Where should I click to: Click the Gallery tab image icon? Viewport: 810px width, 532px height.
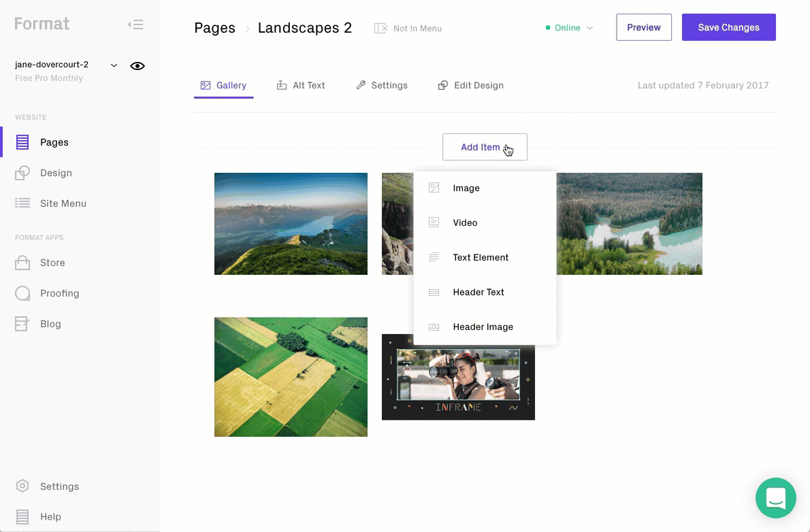coord(206,85)
